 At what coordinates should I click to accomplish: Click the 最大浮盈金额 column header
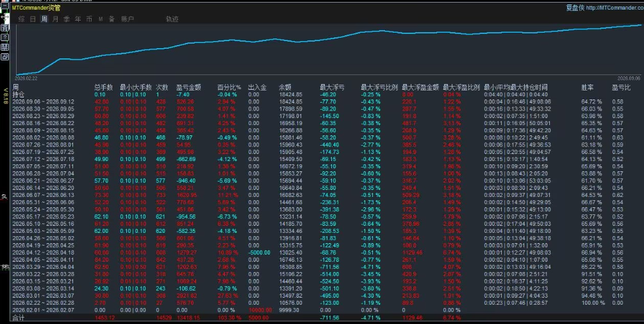[420, 87]
